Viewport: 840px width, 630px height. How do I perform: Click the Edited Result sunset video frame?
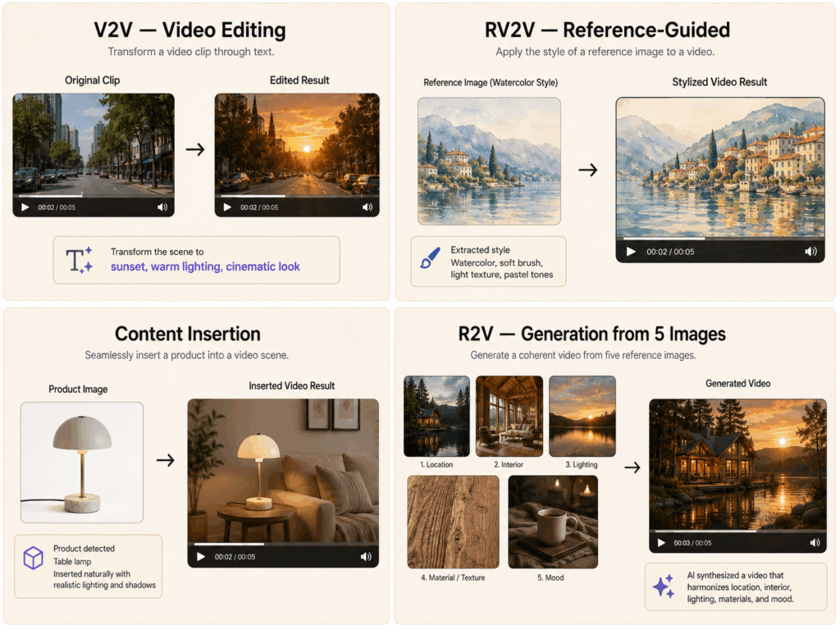click(297, 144)
